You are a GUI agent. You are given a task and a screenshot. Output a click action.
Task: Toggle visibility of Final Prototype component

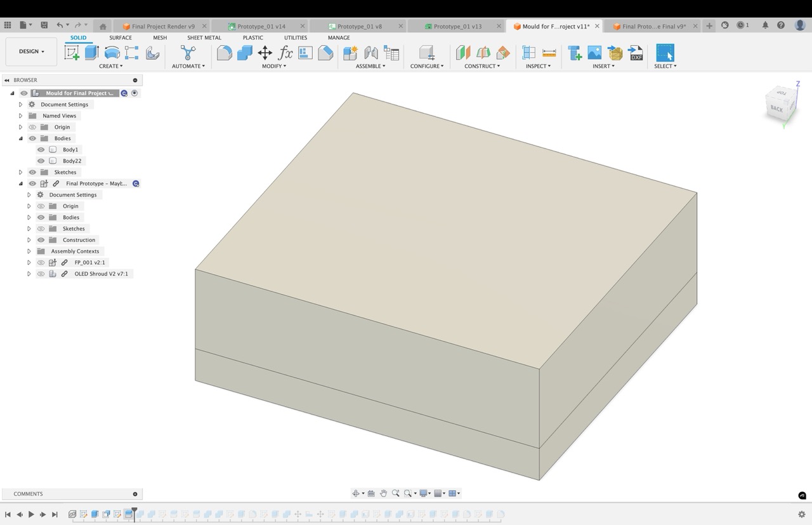[32, 183]
